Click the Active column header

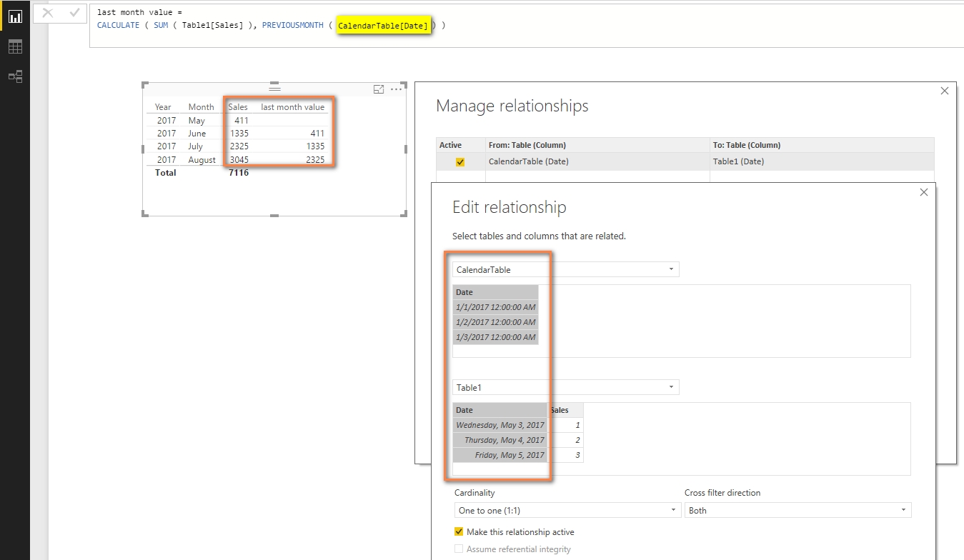460,145
